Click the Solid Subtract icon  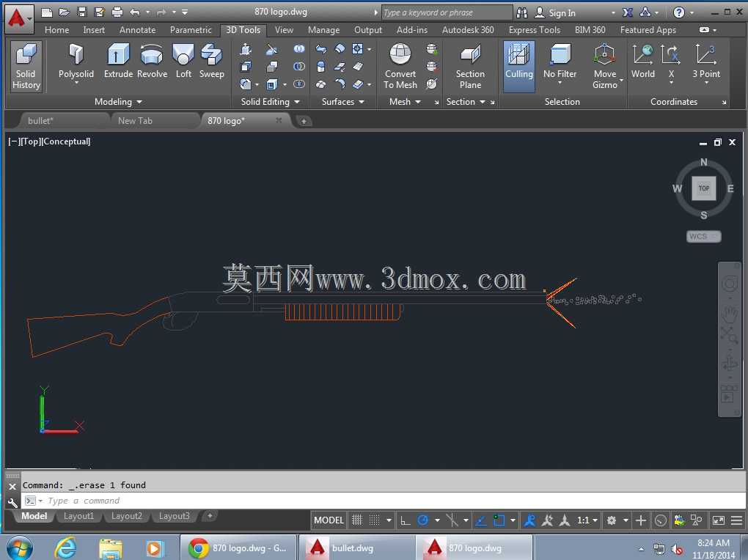point(299,67)
